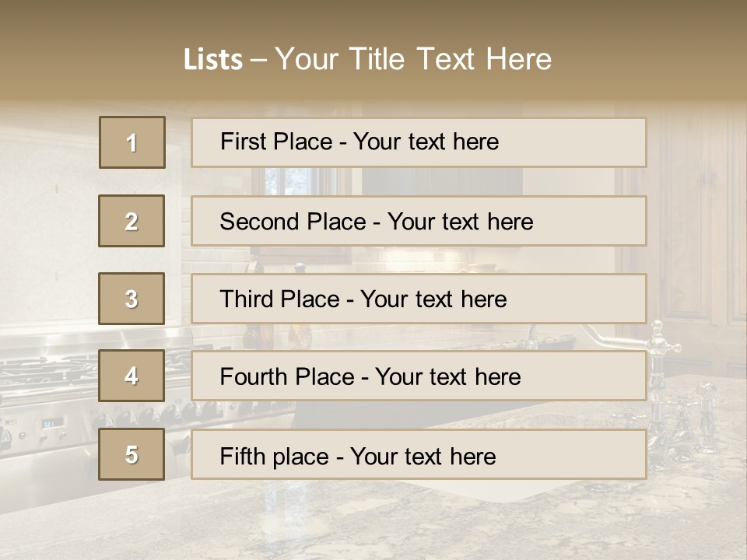The image size is (747, 560).
Task: Click the number 5 box
Action: (132, 454)
